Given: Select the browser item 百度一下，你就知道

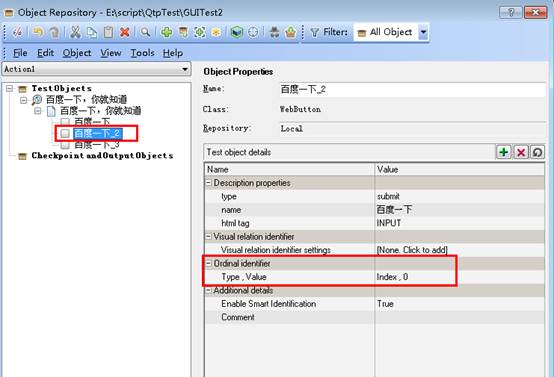Looking at the screenshot, I should click(86, 100).
